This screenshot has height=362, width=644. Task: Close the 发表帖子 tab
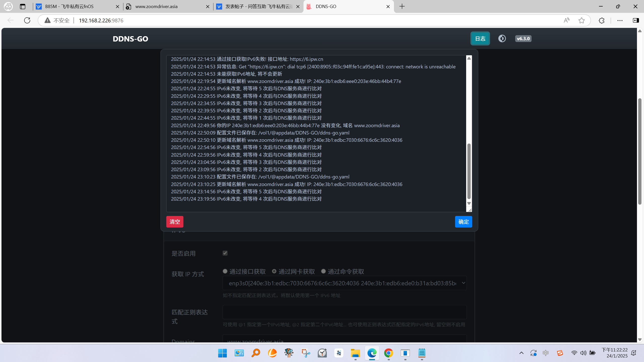coord(298,7)
